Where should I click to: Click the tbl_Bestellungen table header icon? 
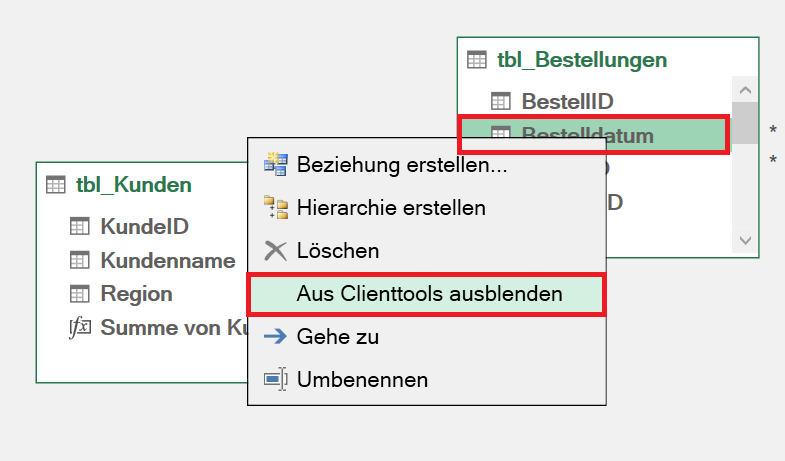(477, 60)
